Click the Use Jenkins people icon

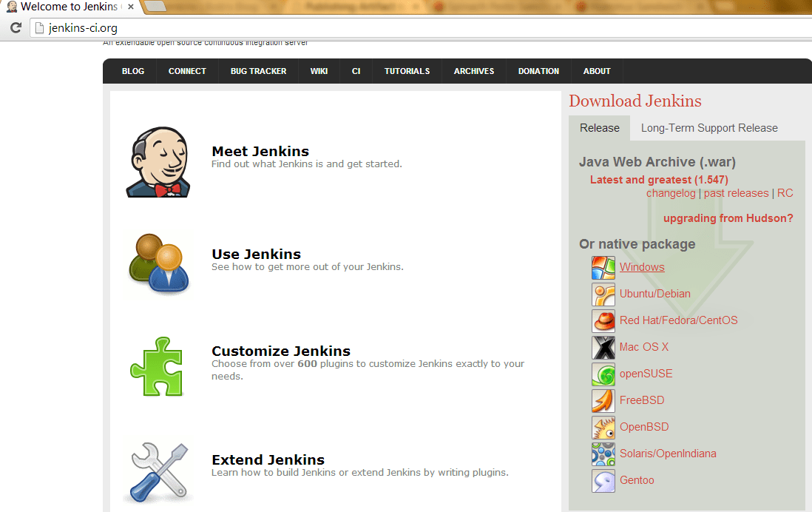point(158,264)
